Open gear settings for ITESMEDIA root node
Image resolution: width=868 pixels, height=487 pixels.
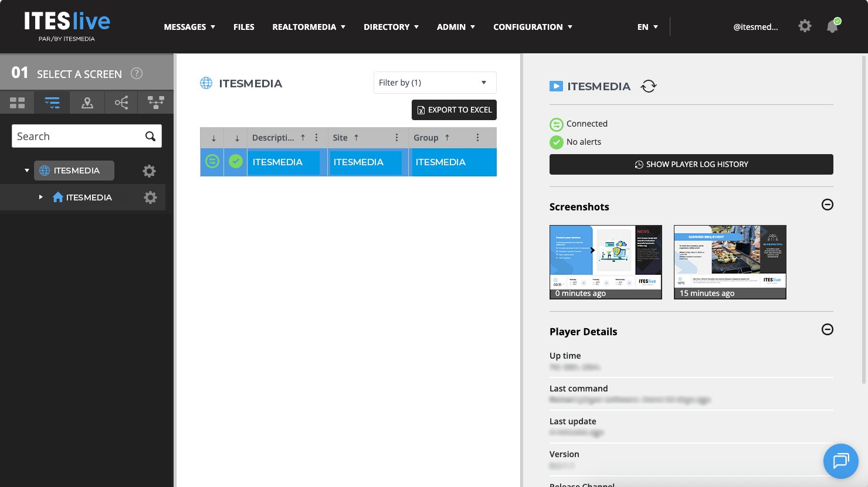150,171
